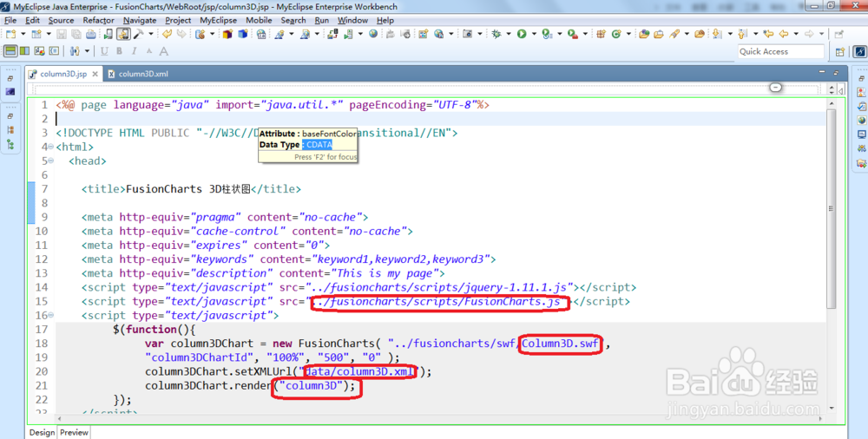Collapse the script fold on line 16
The width and height of the screenshot is (868, 439).
point(51,315)
